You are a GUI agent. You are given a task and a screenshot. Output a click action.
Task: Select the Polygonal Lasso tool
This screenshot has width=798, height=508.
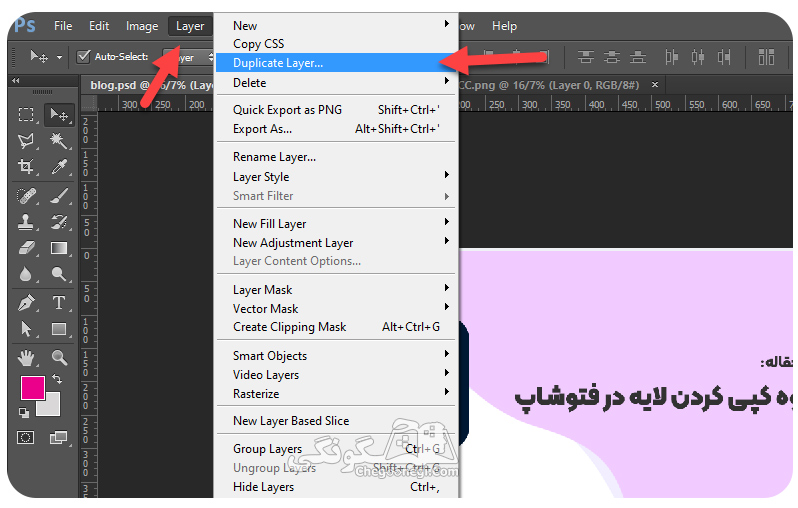(26, 140)
